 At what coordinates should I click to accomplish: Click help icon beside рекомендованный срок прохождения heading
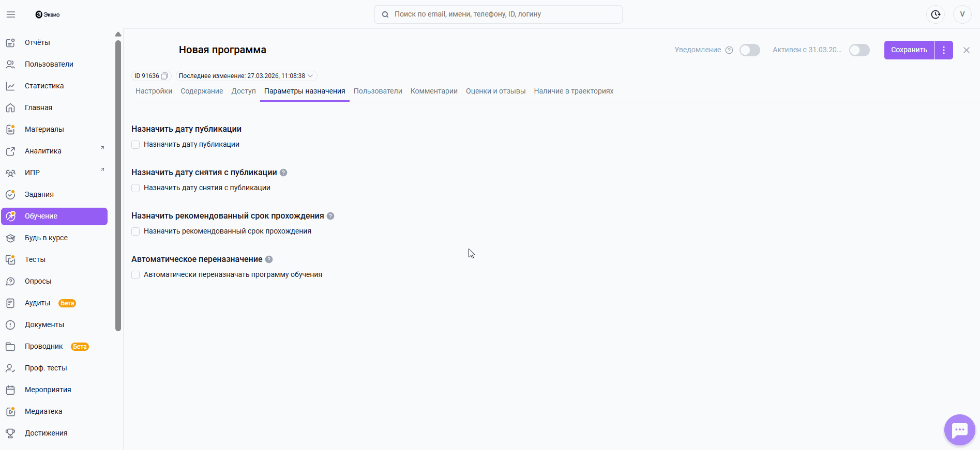click(x=330, y=216)
